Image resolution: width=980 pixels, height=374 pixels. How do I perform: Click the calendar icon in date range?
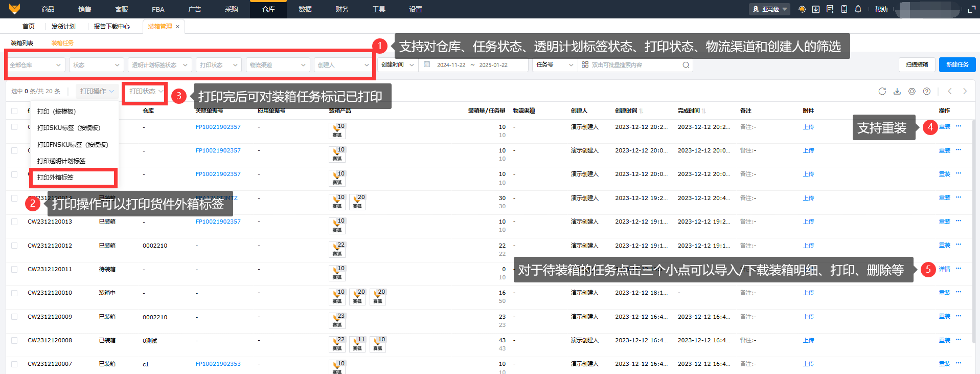coord(427,65)
